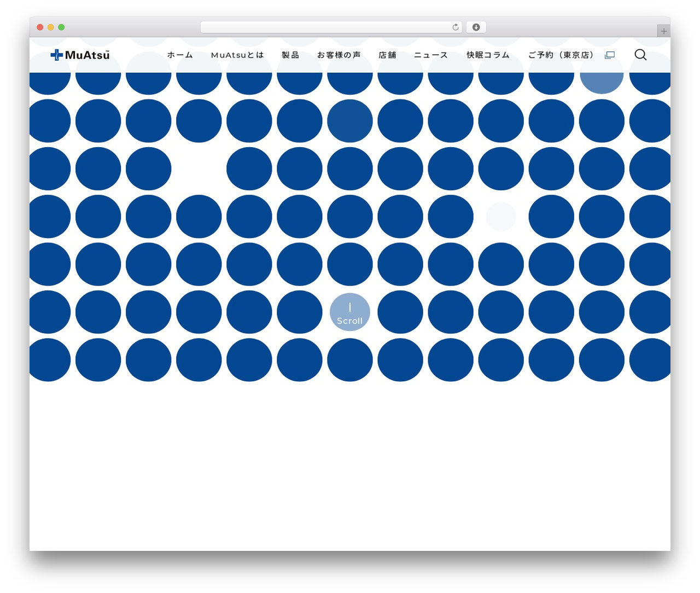Click the MuAtsu logo
This screenshot has height=593, width=700.
coord(80,55)
